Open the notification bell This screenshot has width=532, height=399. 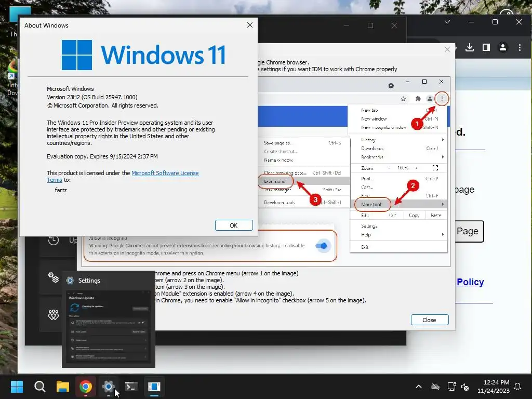pyautogui.click(x=518, y=387)
